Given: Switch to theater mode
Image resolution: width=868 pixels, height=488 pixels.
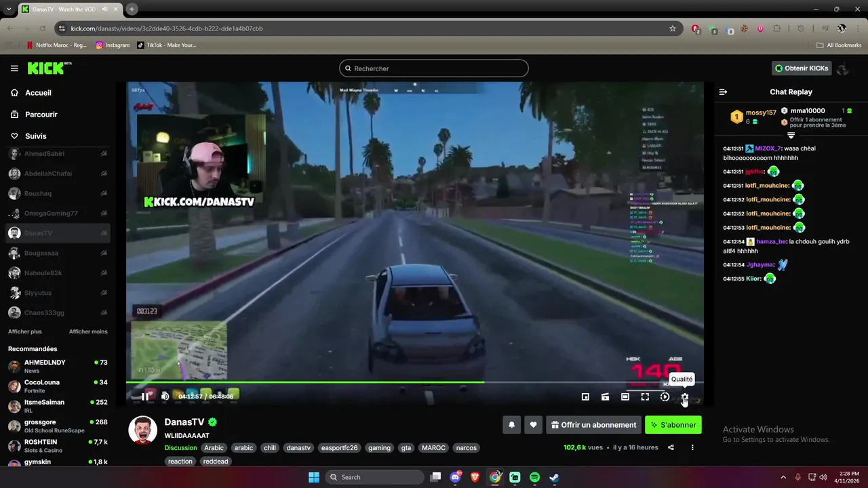Looking at the screenshot, I should [x=625, y=397].
